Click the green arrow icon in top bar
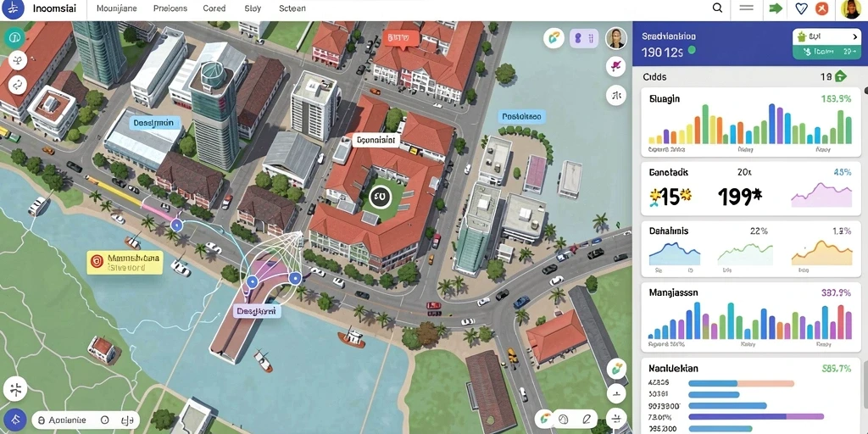The width and height of the screenshot is (868, 434). (776, 8)
